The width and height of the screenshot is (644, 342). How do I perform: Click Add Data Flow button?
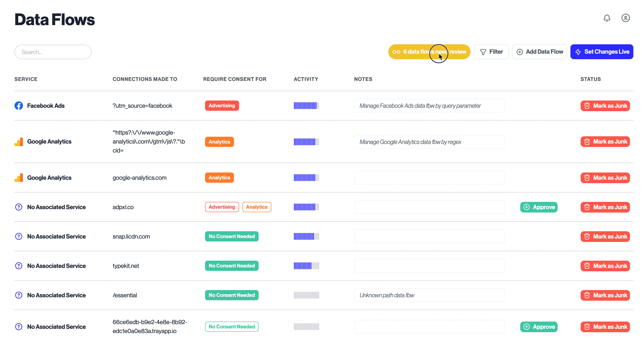(539, 52)
